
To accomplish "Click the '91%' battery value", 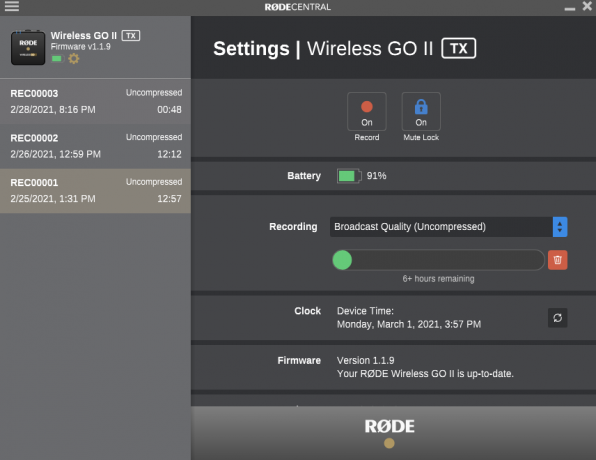I will coord(376,176).
